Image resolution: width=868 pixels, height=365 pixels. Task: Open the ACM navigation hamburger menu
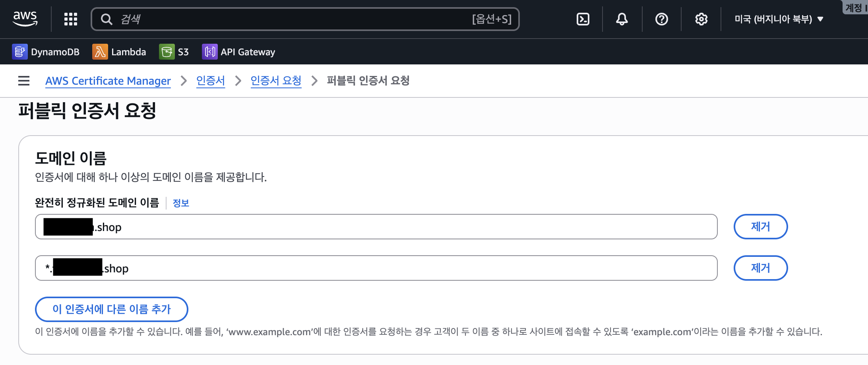pyautogui.click(x=24, y=81)
